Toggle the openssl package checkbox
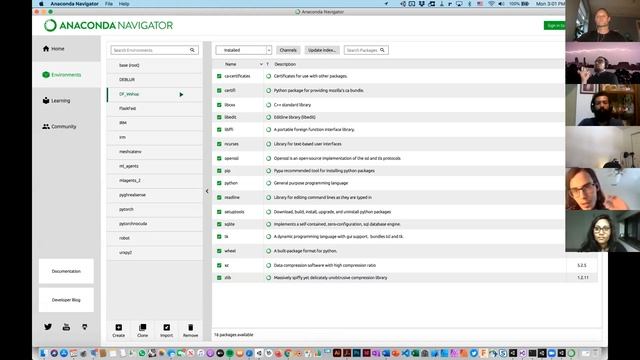This screenshot has width=640, height=360. 219,158
